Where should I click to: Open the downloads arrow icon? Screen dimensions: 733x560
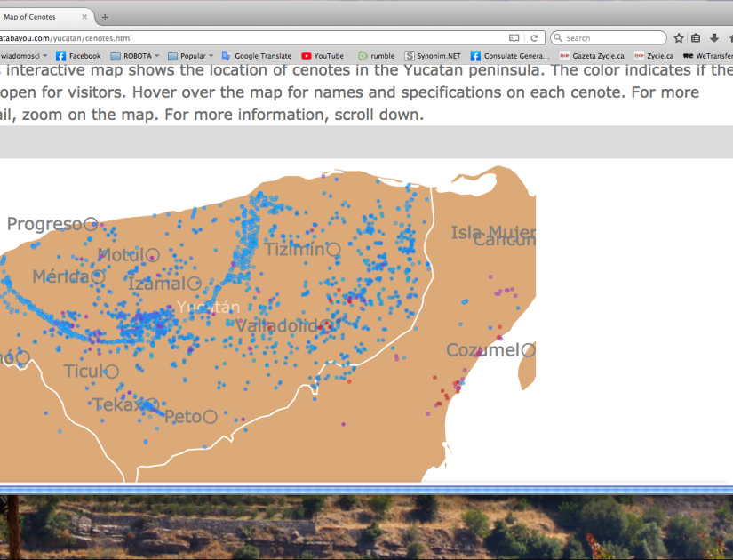[714, 38]
